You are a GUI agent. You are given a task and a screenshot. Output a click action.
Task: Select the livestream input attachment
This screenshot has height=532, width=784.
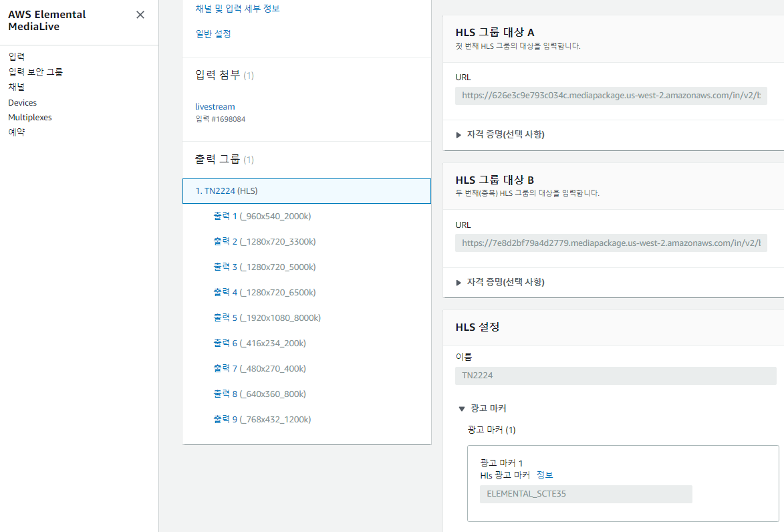(x=215, y=106)
